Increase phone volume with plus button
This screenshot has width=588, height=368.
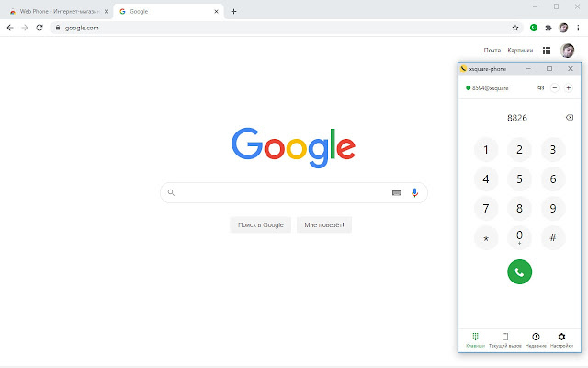[x=568, y=88]
